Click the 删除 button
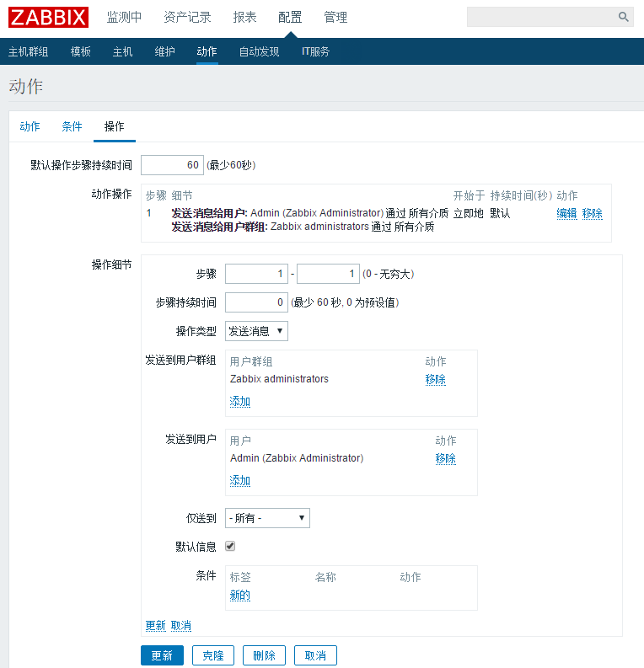Image resolution: width=644 pixels, height=668 pixels. [264, 655]
